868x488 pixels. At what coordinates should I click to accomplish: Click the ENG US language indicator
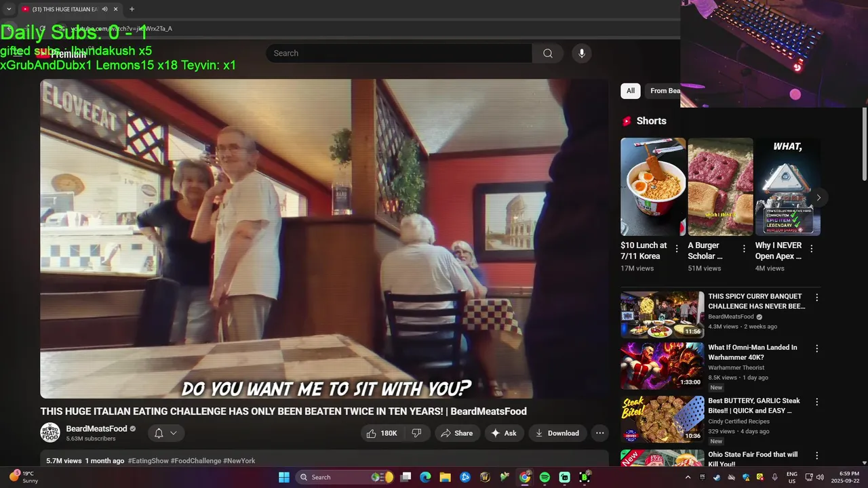(792, 477)
